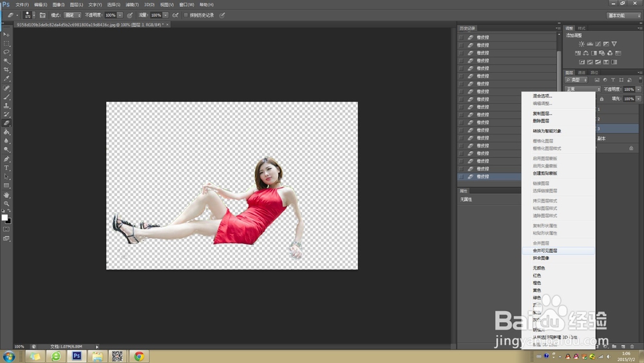Open the layer filter type dropdown
Viewport: 644px width, 363px height.
click(x=576, y=80)
